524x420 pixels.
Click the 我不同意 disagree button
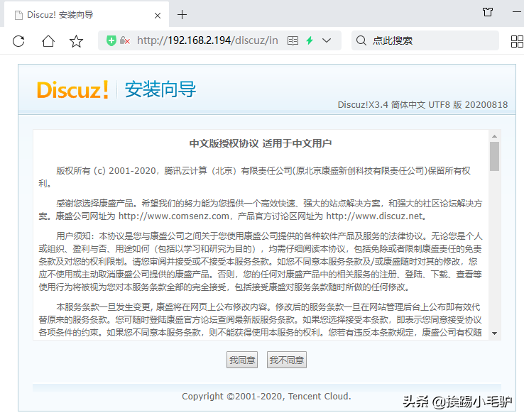[287, 360]
